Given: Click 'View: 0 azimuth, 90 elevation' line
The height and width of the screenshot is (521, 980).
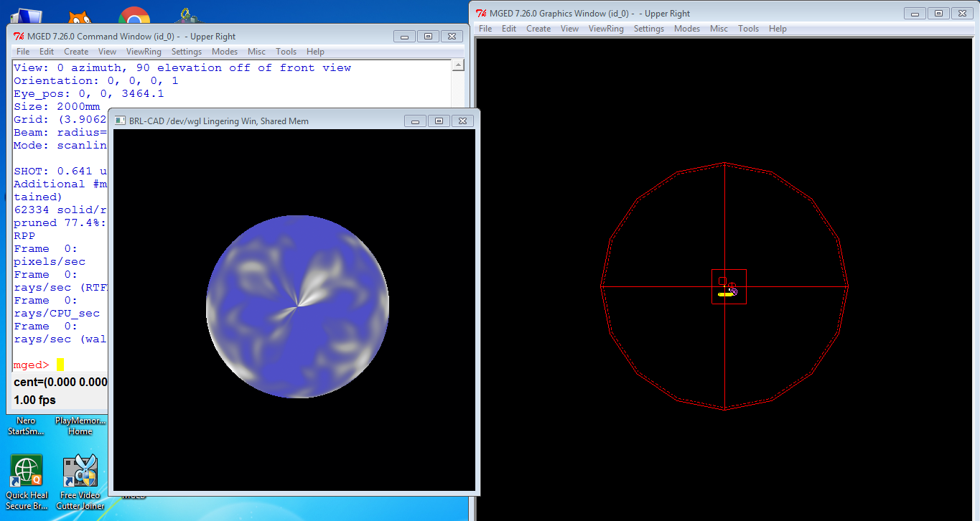Looking at the screenshot, I should (x=182, y=67).
